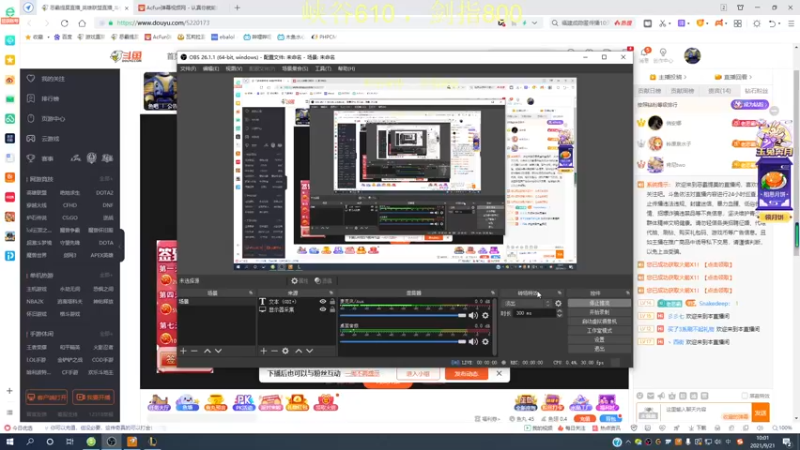Click 停止推流 in OBS controls
This screenshot has width=800, height=450.
599,303
